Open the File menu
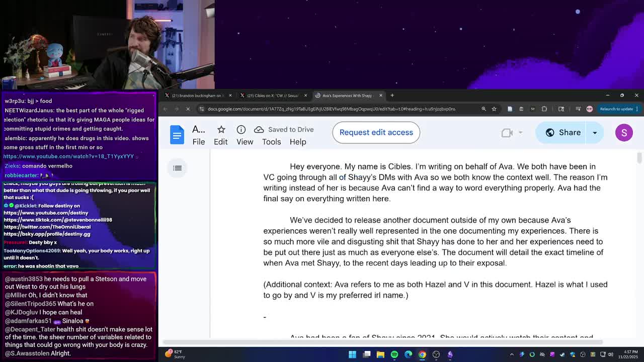644x362 pixels. [x=199, y=142]
